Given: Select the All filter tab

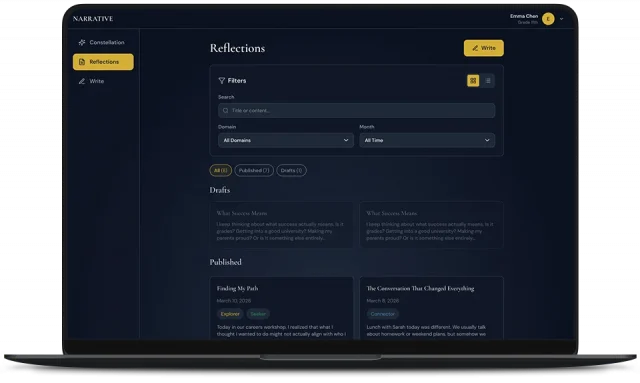Looking at the screenshot, I should click(220, 170).
